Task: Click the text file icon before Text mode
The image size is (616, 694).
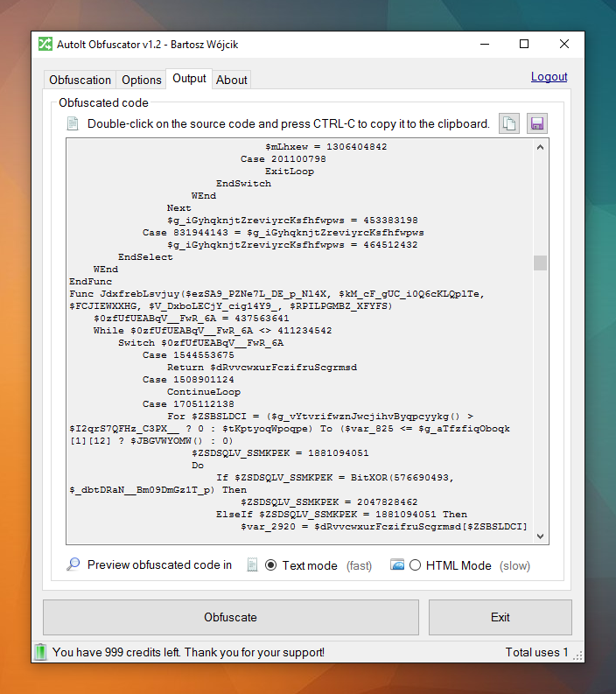Action: pos(252,564)
